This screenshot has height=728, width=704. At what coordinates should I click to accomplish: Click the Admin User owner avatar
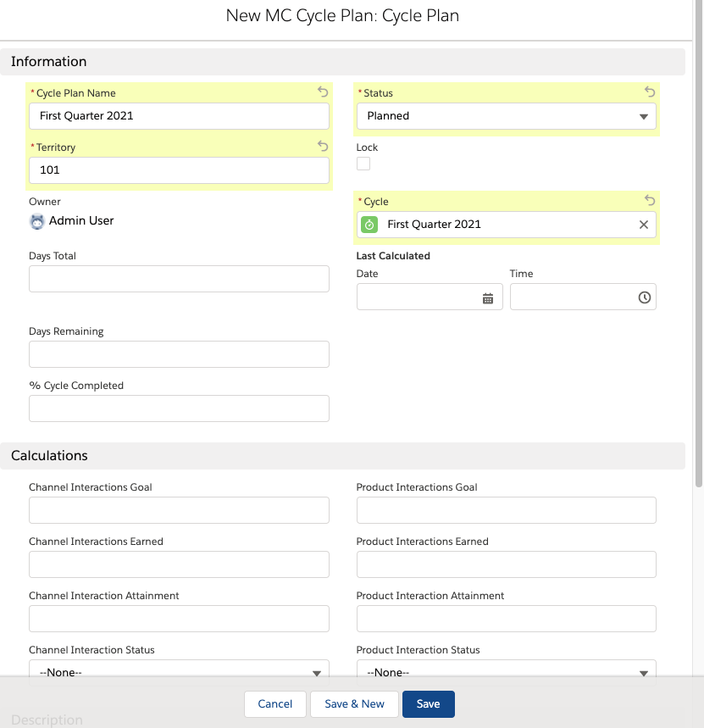click(x=37, y=221)
